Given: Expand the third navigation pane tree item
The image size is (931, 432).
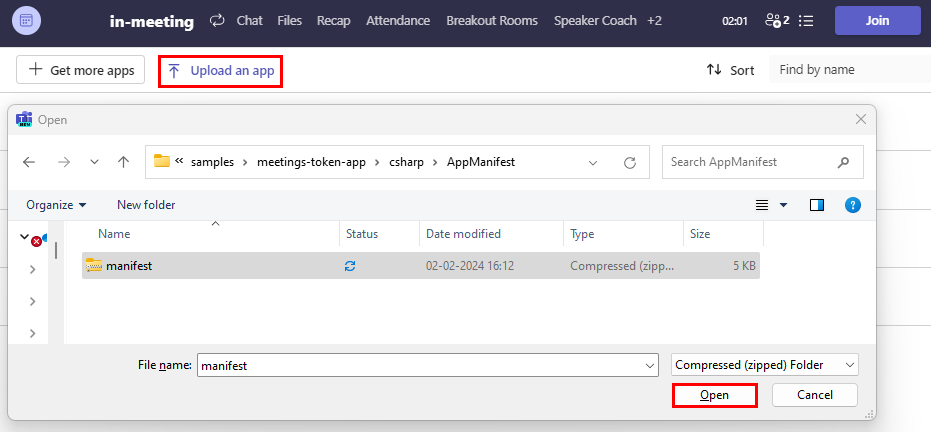Looking at the screenshot, I should [33, 301].
